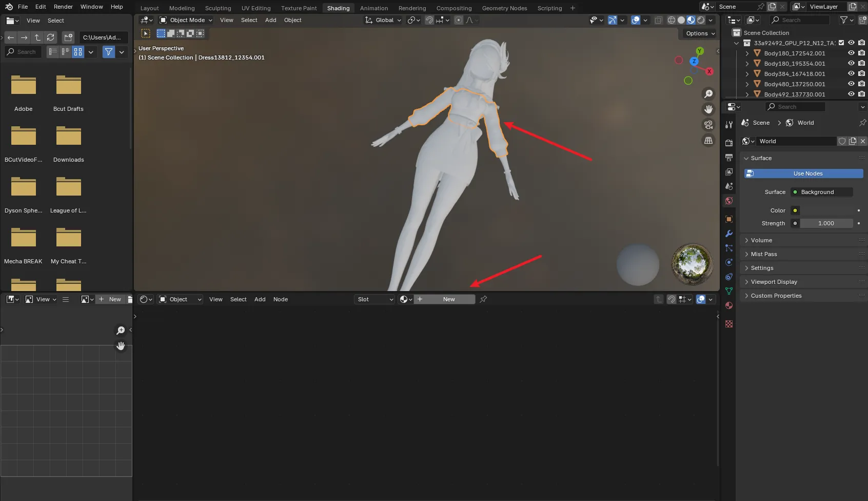Click the Options button in viewport
868x501 pixels.
click(x=700, y=33)
